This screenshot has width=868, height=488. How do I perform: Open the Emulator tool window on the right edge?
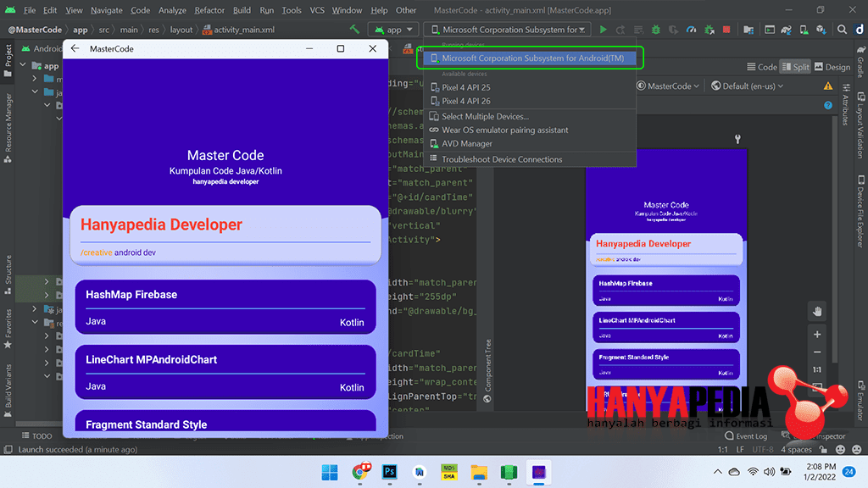(861, 401)
